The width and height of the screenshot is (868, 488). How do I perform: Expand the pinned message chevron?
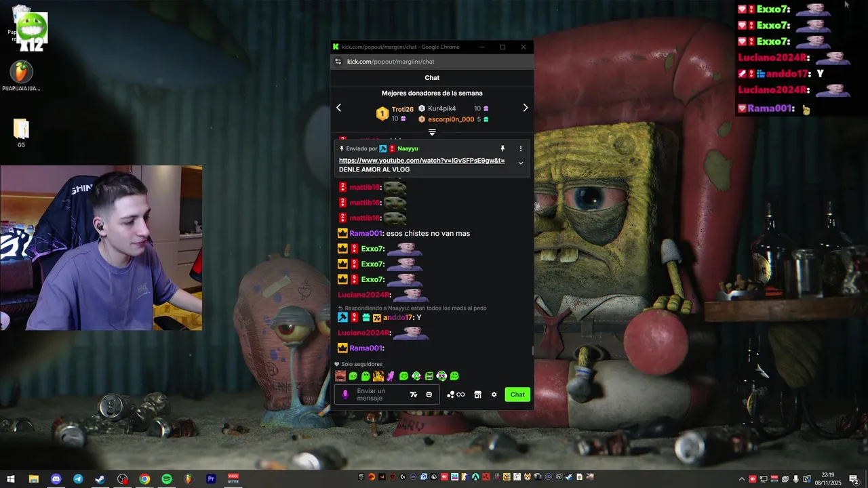point(521,163)
